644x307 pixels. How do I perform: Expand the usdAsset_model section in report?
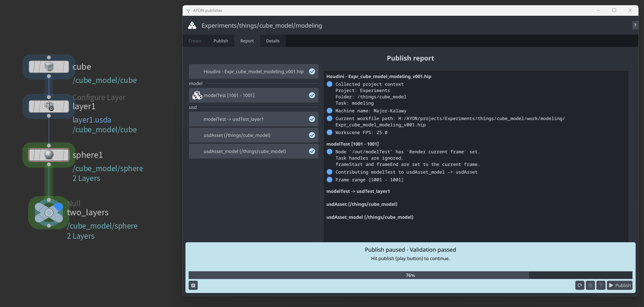coord(370,217)
